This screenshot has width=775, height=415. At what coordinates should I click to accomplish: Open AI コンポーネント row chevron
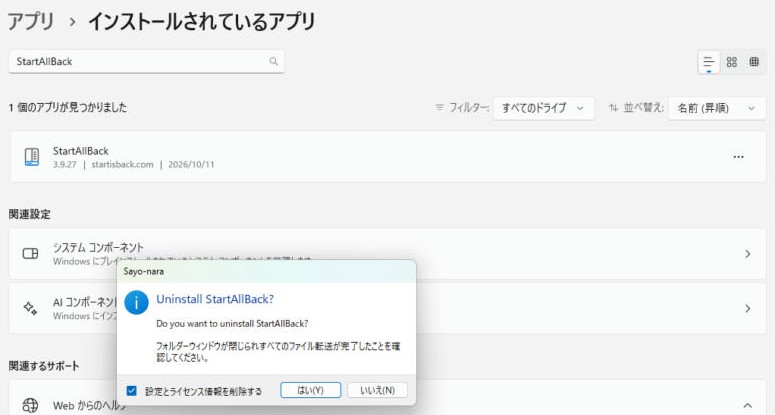coord(747,309)
